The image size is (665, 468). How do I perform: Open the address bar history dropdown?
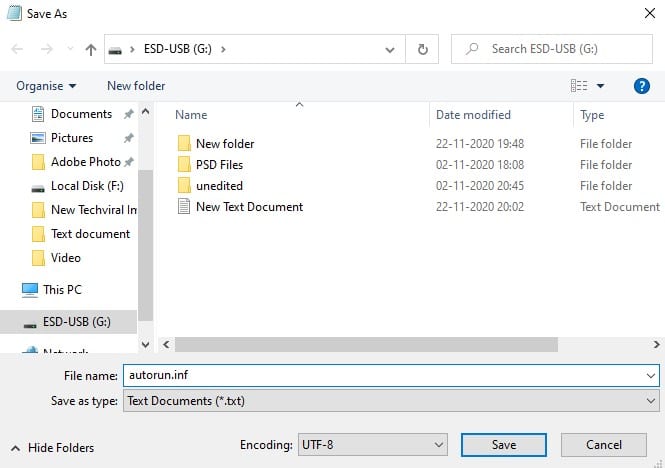pyautogui.click(x=391, y=49)
